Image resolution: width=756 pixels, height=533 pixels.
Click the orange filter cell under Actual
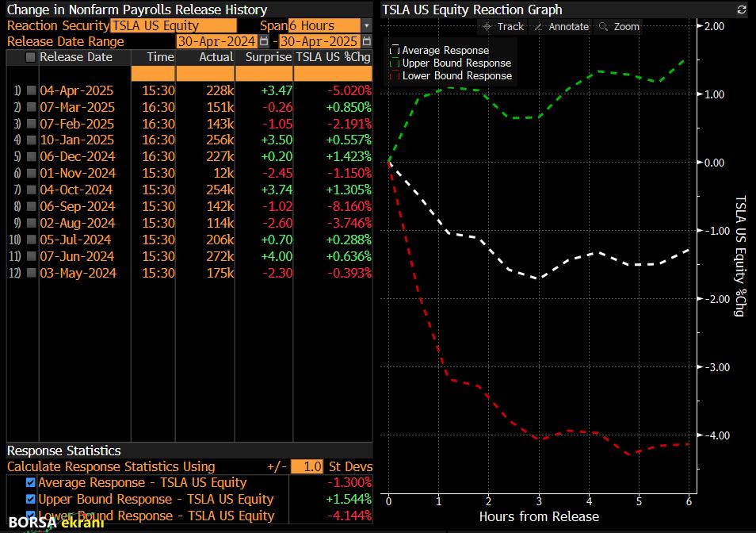coord(205,73)
